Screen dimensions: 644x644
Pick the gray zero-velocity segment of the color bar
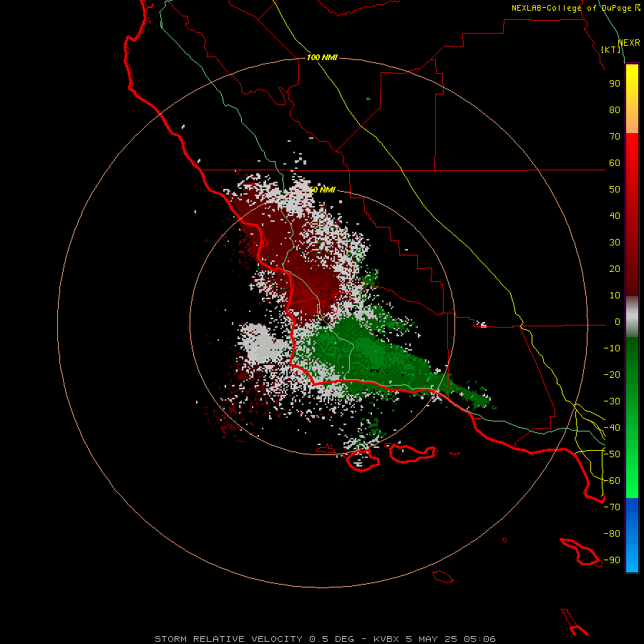point(632,317)
